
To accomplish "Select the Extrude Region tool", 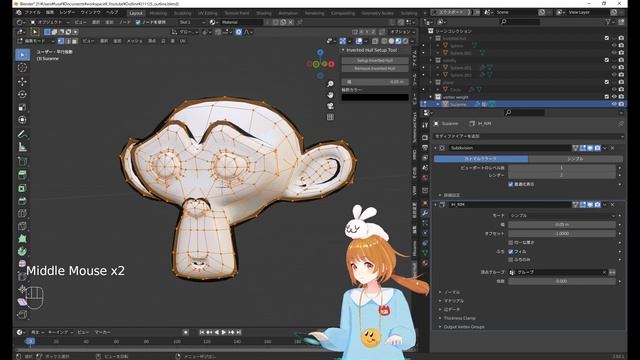I will [x=22, y=175].
